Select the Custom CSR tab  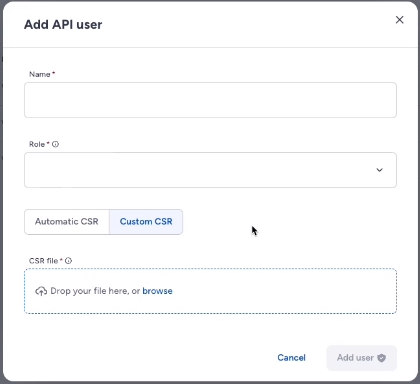146,222
